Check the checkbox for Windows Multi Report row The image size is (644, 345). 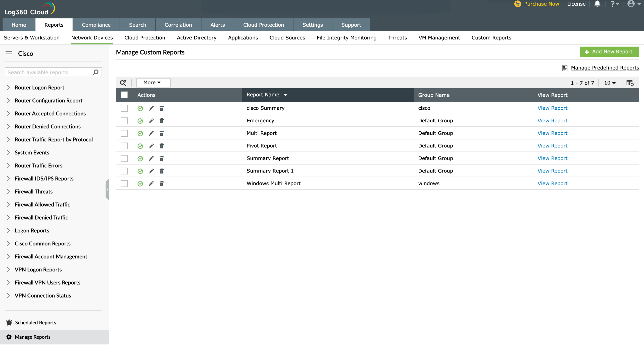coord(124,183)
